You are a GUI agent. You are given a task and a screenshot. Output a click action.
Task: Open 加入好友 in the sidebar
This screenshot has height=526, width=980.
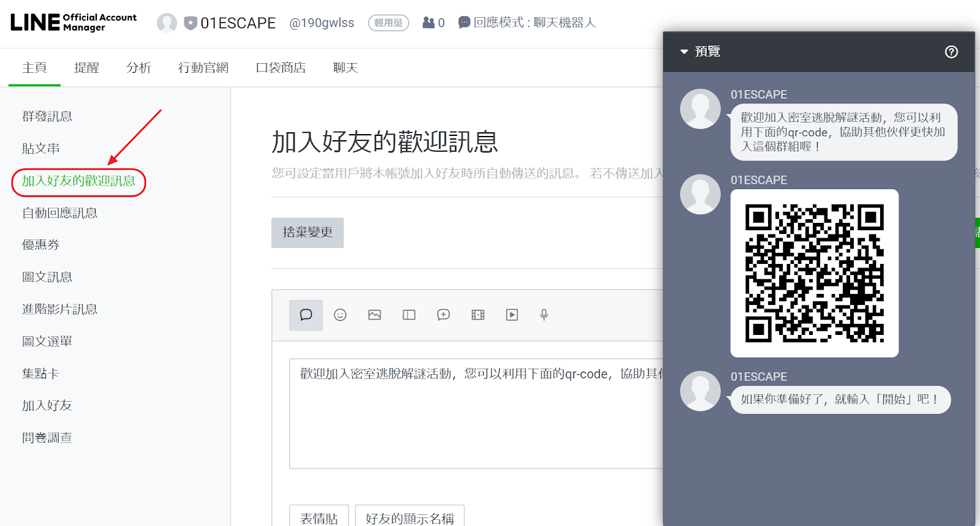[x=47, y=405]
